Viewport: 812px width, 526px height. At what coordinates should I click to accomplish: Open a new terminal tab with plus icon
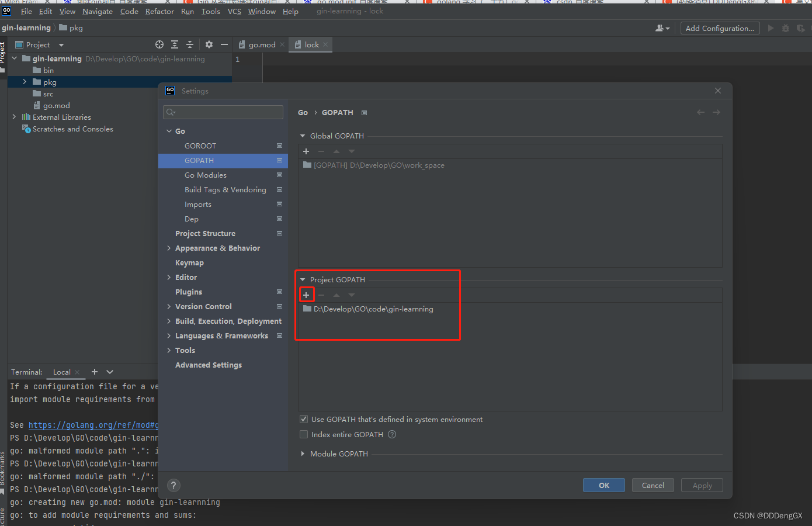(x=95, y=372)
